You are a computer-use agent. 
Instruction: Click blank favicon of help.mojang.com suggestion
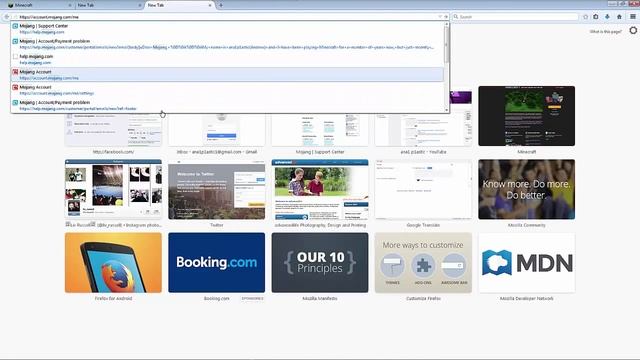[15, 56]
